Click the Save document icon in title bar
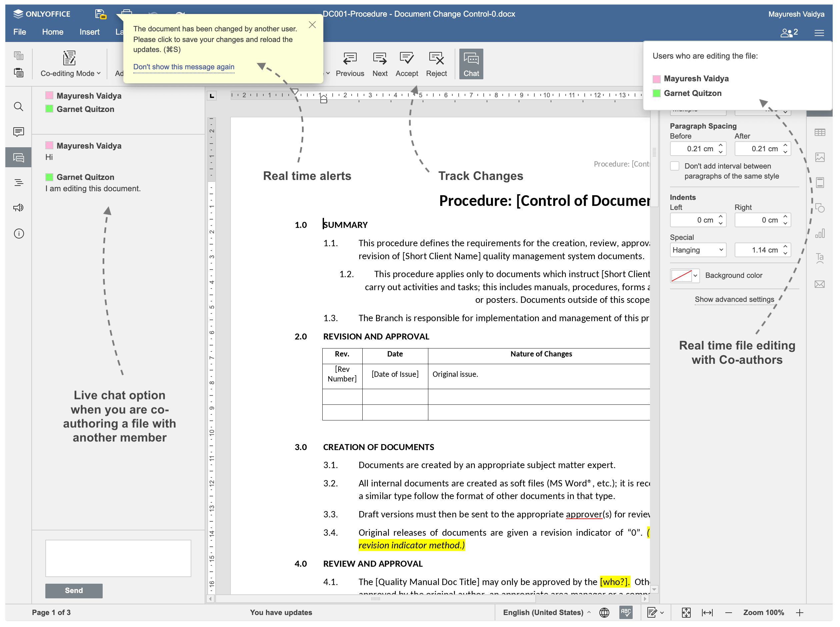 coord(100,14)
